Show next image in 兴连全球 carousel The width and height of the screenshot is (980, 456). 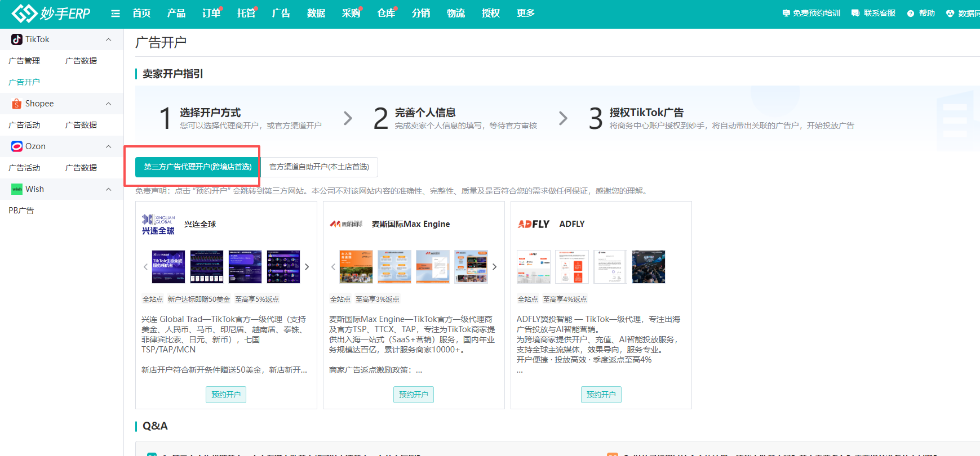[307, 267]
